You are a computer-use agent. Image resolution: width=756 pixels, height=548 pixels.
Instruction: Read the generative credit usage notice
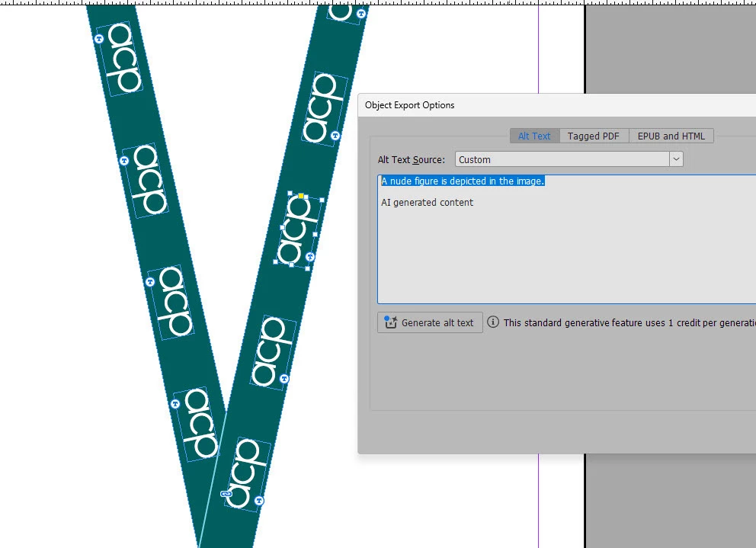[x=629, y=322]
